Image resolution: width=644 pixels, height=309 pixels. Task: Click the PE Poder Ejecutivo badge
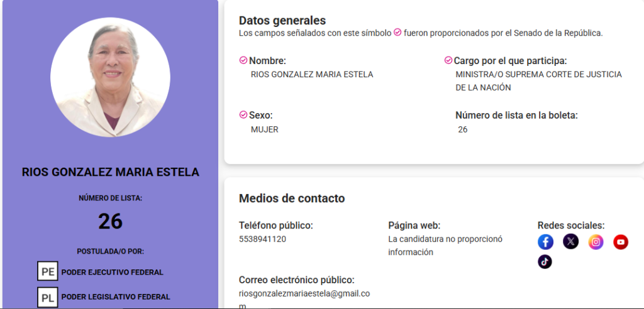pyautogui.click(x=48, y=271)
